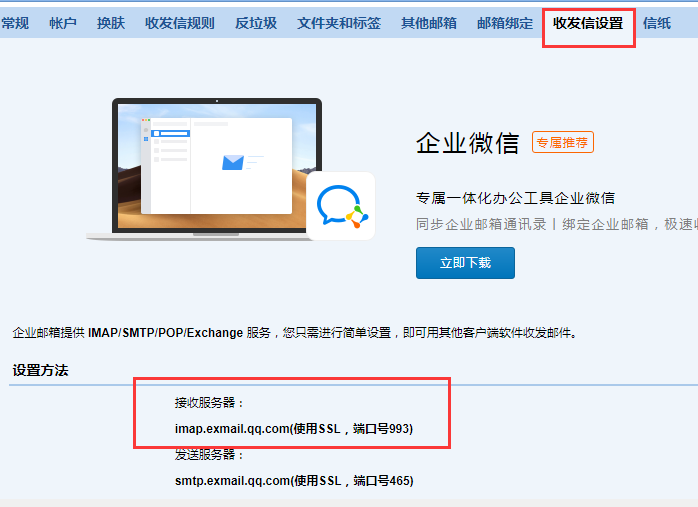Go to the 反垃圾 tab
The width and height of the screenshot is (698, 507).
coord(256,23)
